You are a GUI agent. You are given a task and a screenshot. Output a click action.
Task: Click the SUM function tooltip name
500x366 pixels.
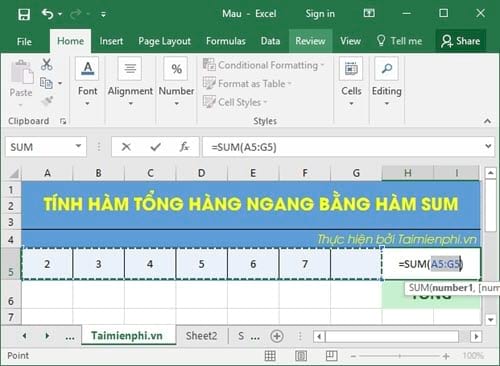click(420, 287)
